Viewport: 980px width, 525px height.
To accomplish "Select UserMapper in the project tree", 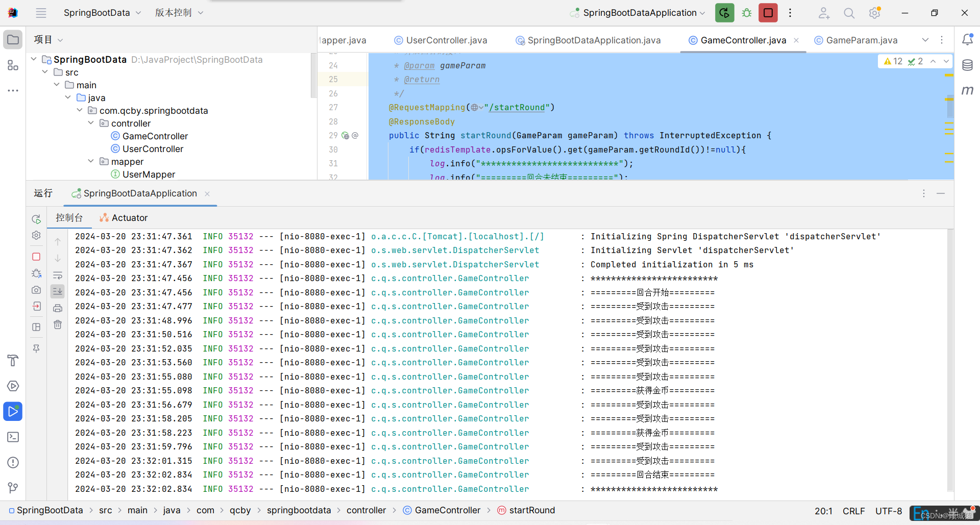I will point(149,174).
